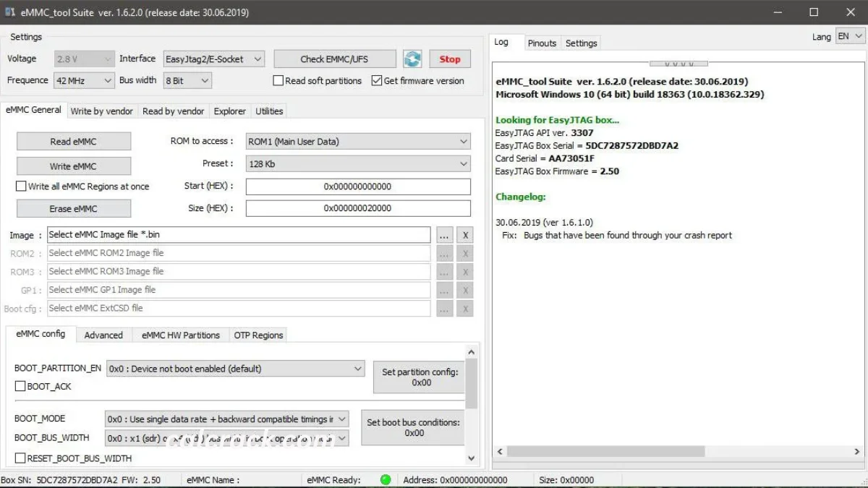Click the green eMMC Ready indicator
This screenshot has width=868, height=488.
tap(386, 479)
